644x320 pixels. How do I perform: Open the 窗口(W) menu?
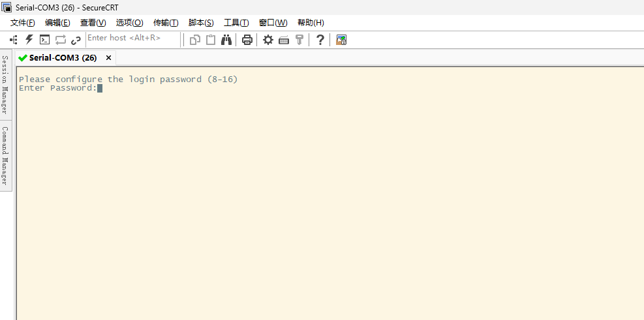pyautogui.click(x=273, y=23)
